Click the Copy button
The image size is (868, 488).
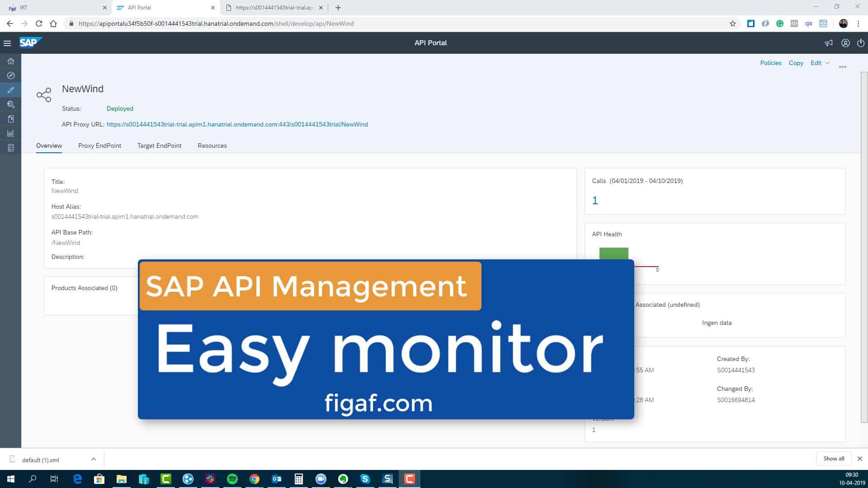(796, 63)
